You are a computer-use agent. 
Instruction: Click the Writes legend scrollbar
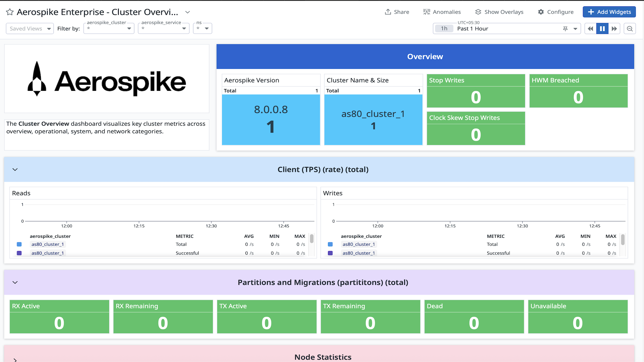click(x=623, y=239)
